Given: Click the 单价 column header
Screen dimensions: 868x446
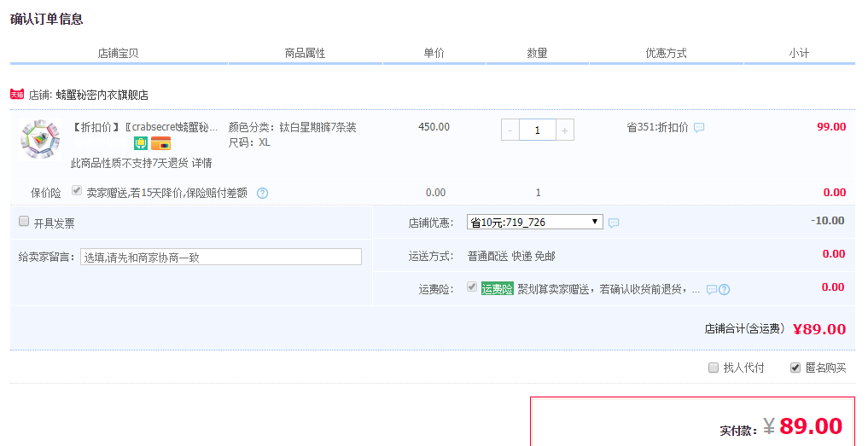Looking at the screenshot, I should (434, 53).
